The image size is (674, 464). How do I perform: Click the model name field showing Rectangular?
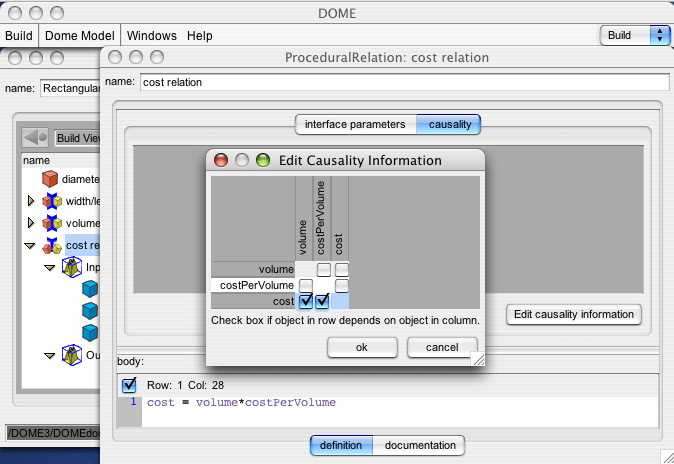[71, 88]
